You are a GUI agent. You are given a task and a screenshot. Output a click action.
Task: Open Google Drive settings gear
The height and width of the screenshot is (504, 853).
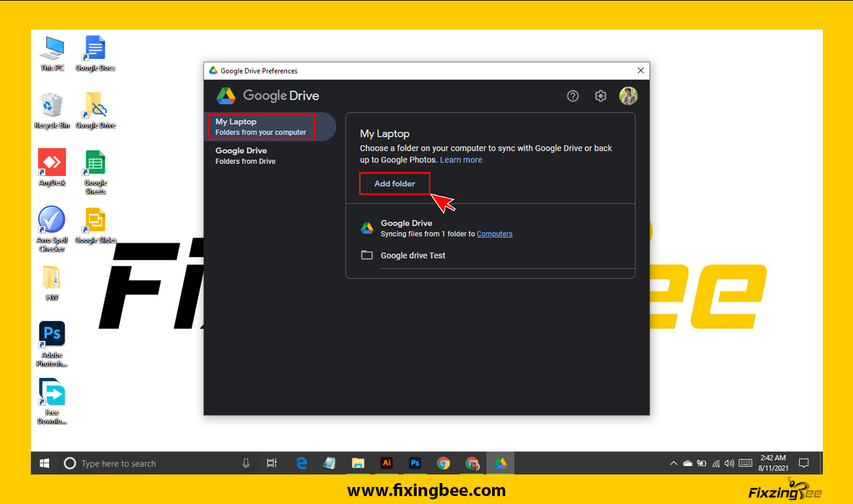pyautogui.click(x=600, y=96)
